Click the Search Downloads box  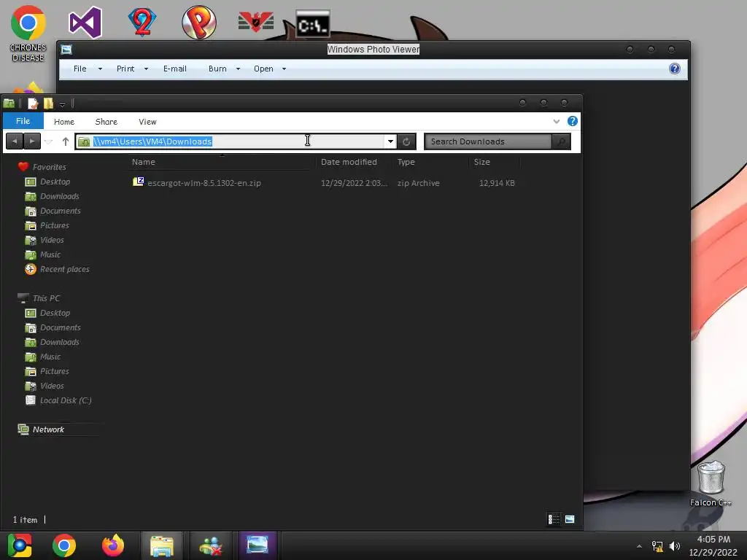point(488,141)
